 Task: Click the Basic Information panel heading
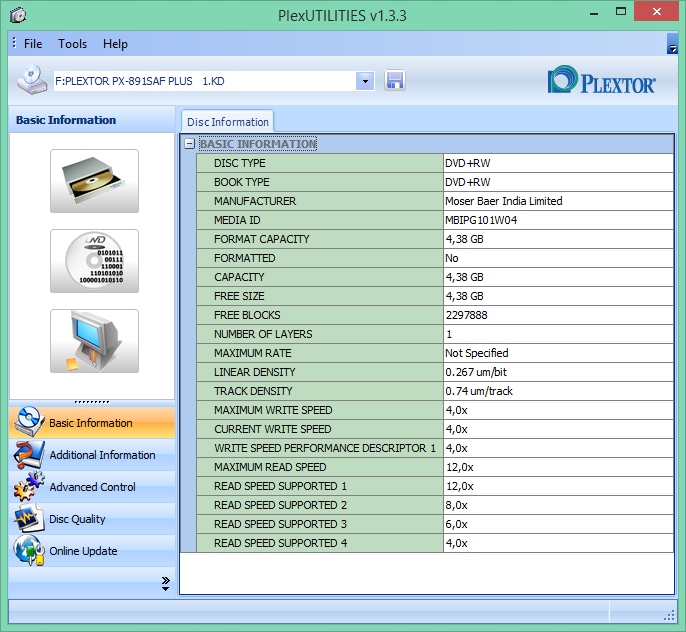pos(66,120)
